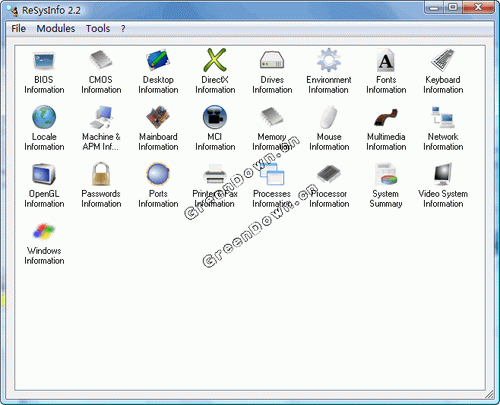The image size is (500, 405).
Task: Open the BIOS Information module icon
Action: tap(44, 61)
